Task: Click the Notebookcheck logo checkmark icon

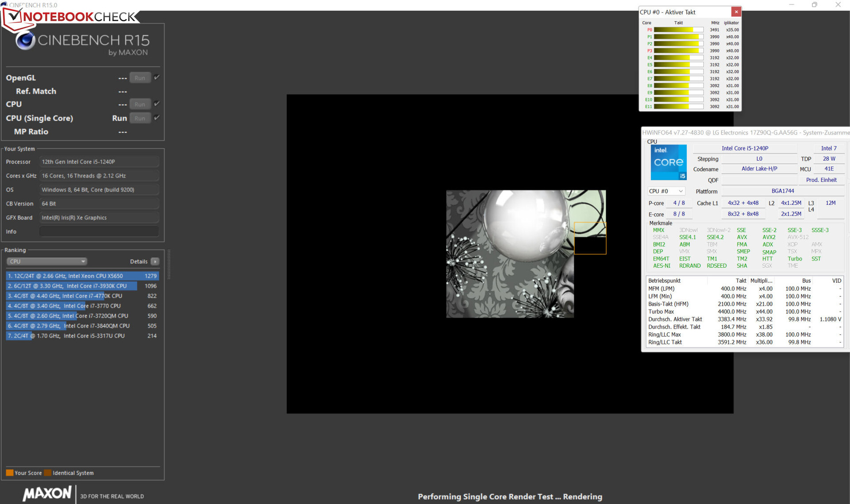Action: tap(13, 17)
